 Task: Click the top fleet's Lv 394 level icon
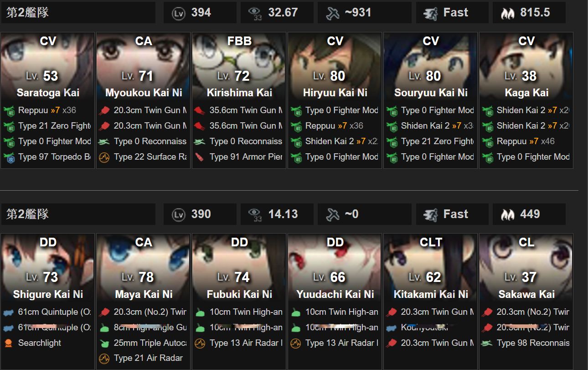coord(178,13)
